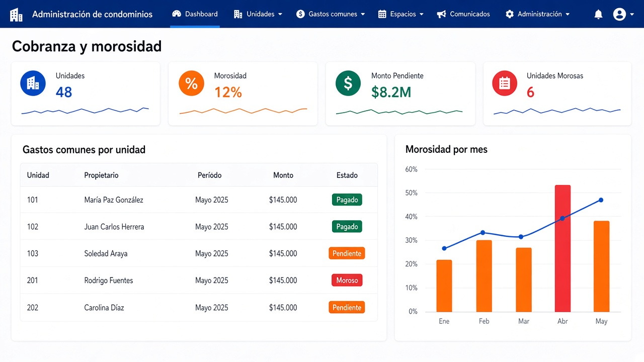Click the green dollar Monto Pendiente icon
Viewport: 644px width, 362px height.
coord(348,83)
